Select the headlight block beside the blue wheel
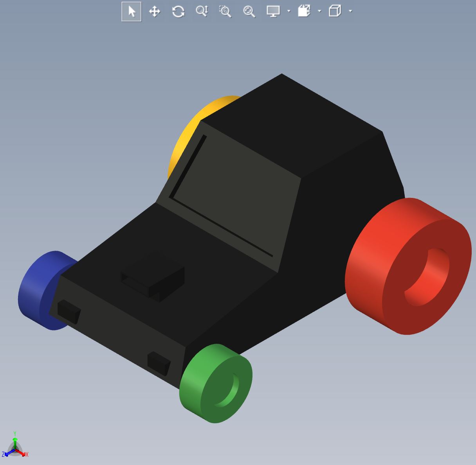 coord(69,312)
